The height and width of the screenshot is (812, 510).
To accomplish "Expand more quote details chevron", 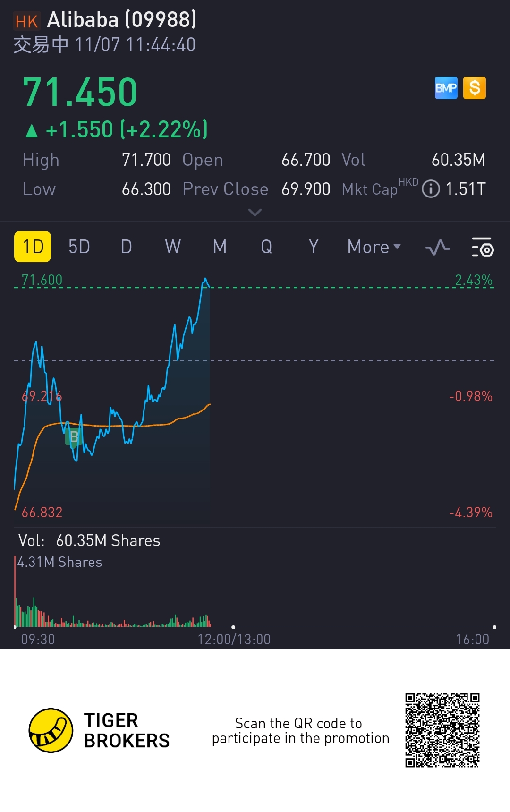I will (255, 213).
